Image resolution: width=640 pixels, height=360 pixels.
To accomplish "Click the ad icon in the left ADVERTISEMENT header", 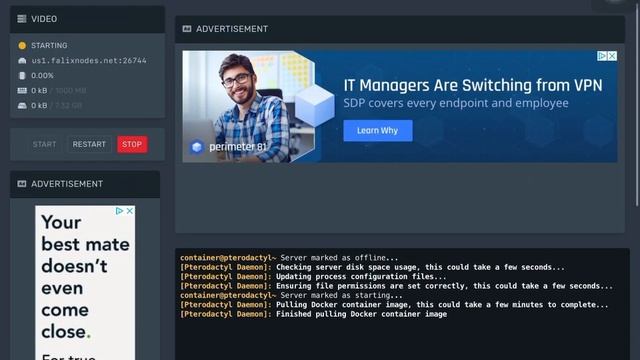I will tap(22, 184).
